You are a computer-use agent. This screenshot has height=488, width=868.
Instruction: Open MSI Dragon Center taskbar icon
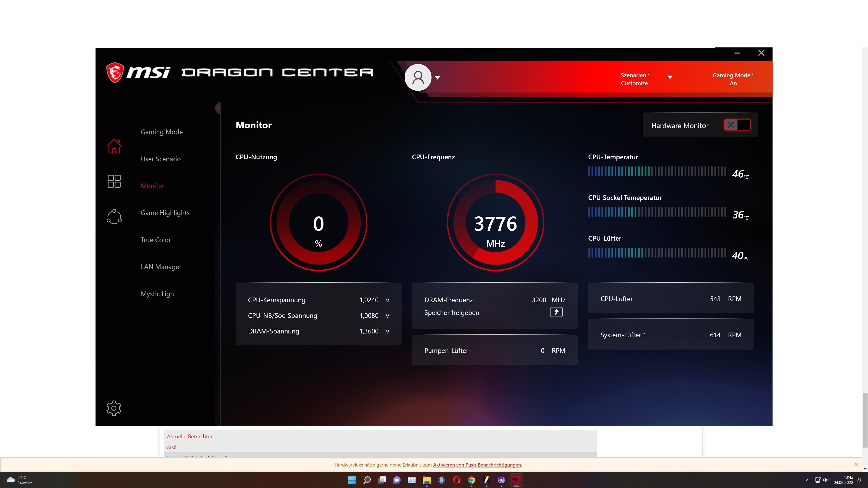516,480
